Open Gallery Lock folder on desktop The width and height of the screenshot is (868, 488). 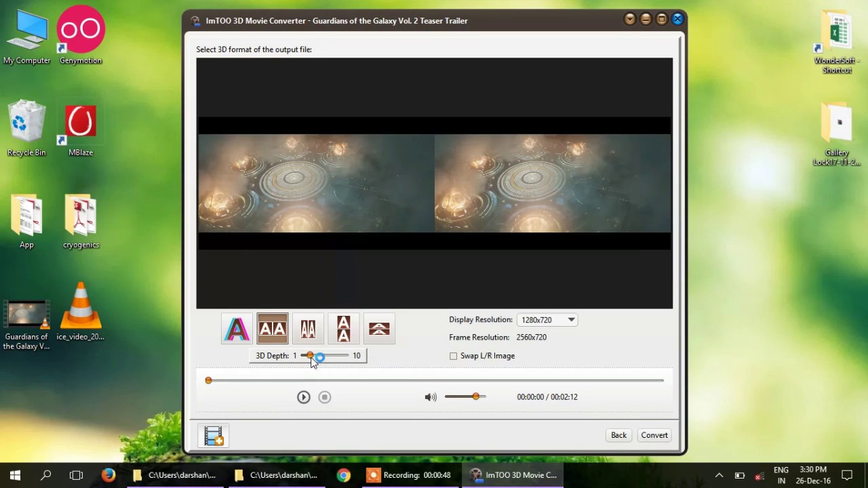837,134
